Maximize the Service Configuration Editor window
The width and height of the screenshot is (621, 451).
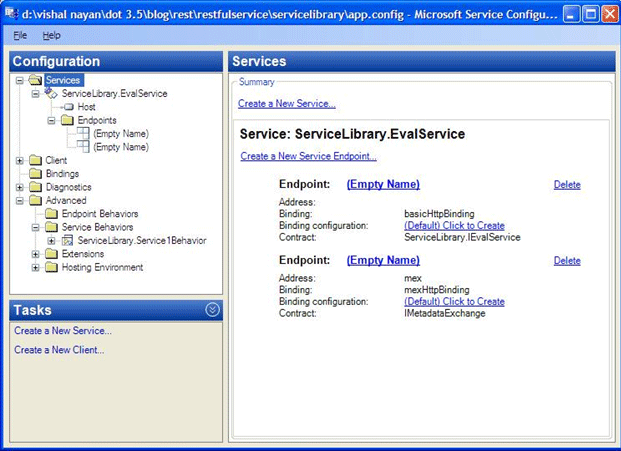(x=591, y=15)
